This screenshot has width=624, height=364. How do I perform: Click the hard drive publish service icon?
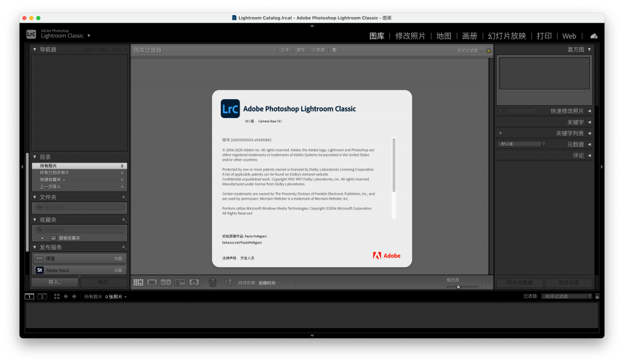(40, 258)
